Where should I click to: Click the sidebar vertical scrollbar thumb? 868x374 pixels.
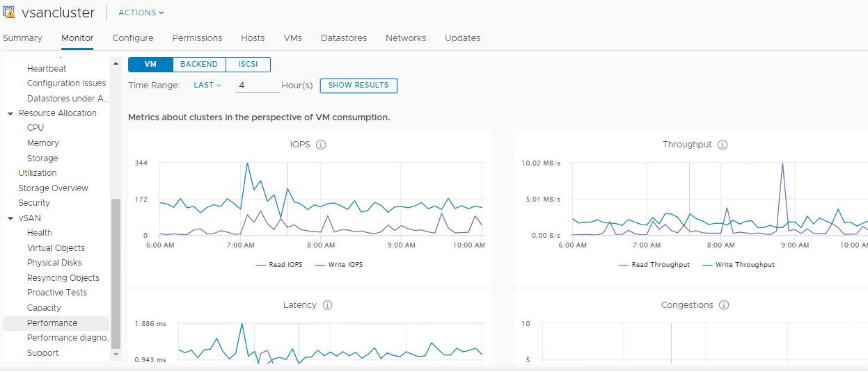(116, 273)
